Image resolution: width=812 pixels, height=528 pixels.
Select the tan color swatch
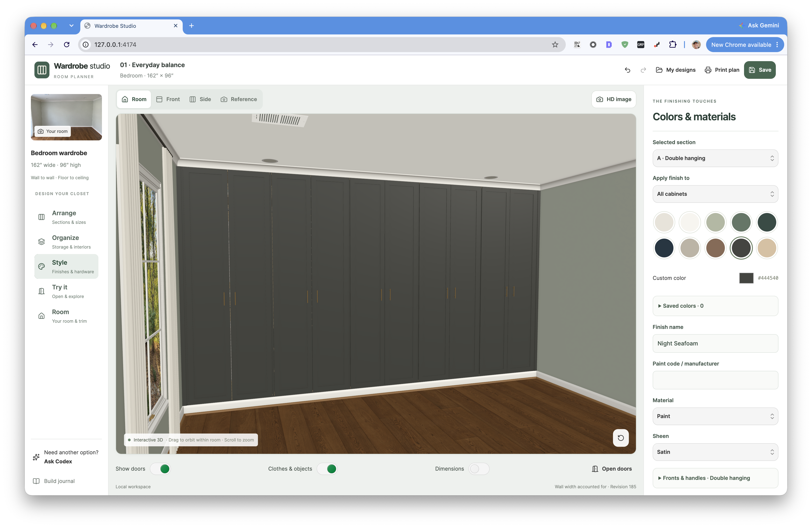pos(767,248)
